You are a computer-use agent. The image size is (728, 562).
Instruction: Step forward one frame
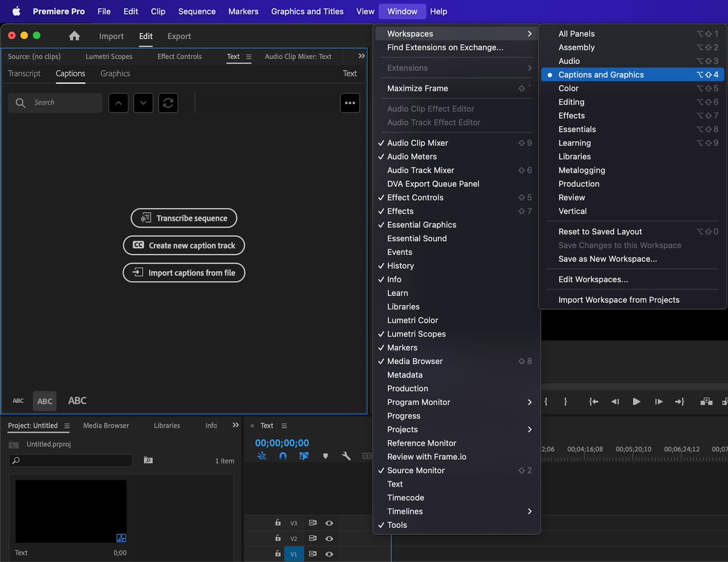[x=658, y=401]
